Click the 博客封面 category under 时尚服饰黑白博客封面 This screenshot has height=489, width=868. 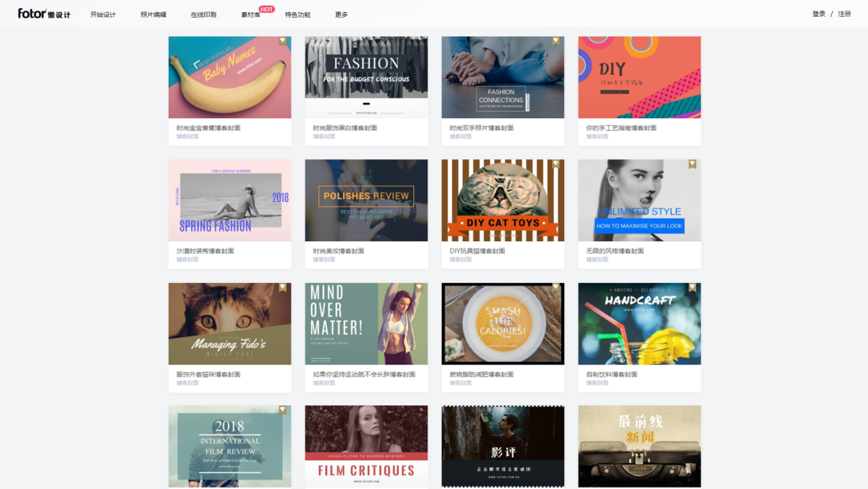pyautogui.click(x=324, y=136)
